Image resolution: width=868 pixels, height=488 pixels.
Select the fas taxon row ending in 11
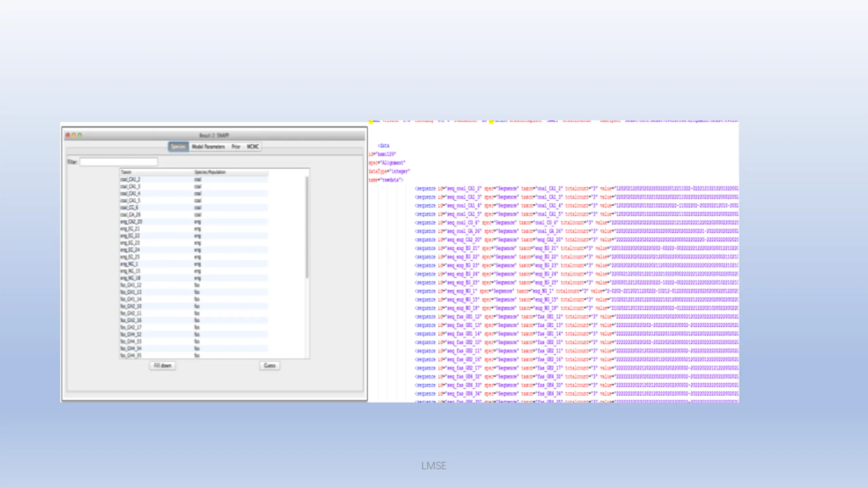point(194,313)
